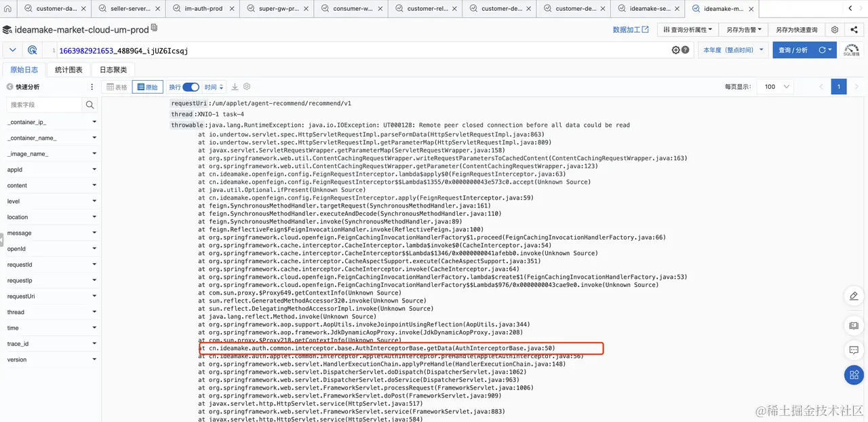This screenshot has height=422, width=868.
Task: Go to the home icon tab
Action: coord(9,9)
